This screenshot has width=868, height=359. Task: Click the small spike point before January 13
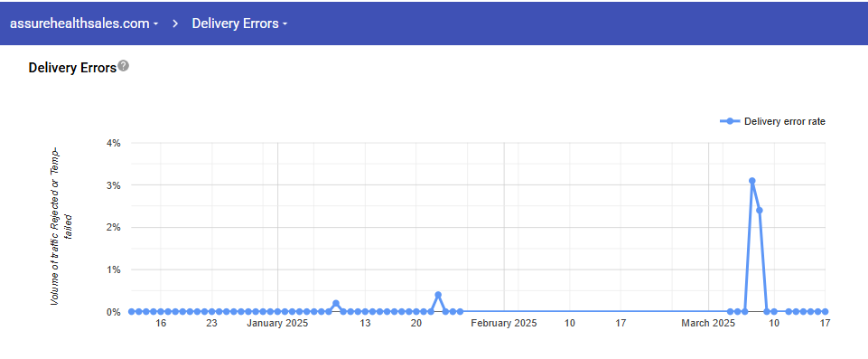click(336, 304)
